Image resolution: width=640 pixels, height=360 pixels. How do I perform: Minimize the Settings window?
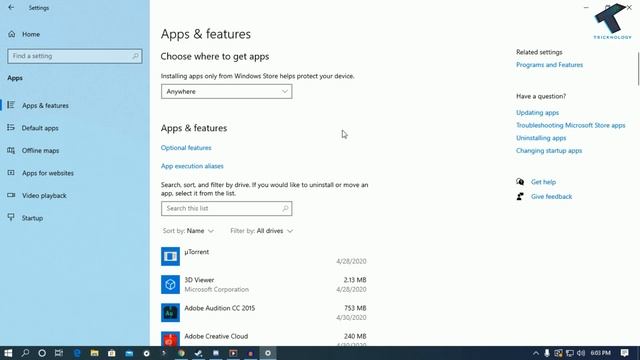(586, 7)
